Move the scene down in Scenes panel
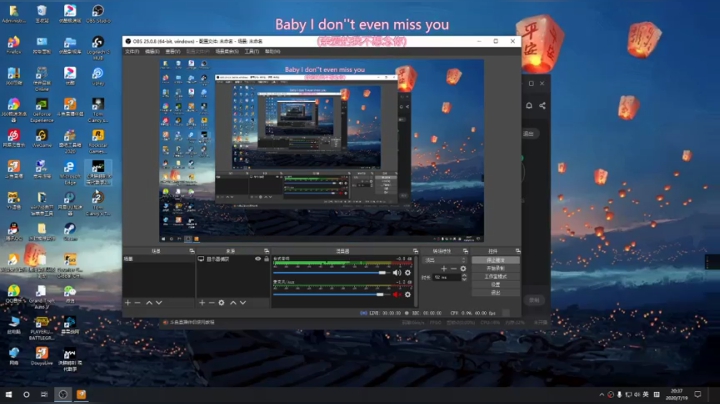Image resolution: width=720 pixels, height=404 pixels. point(159,303)
